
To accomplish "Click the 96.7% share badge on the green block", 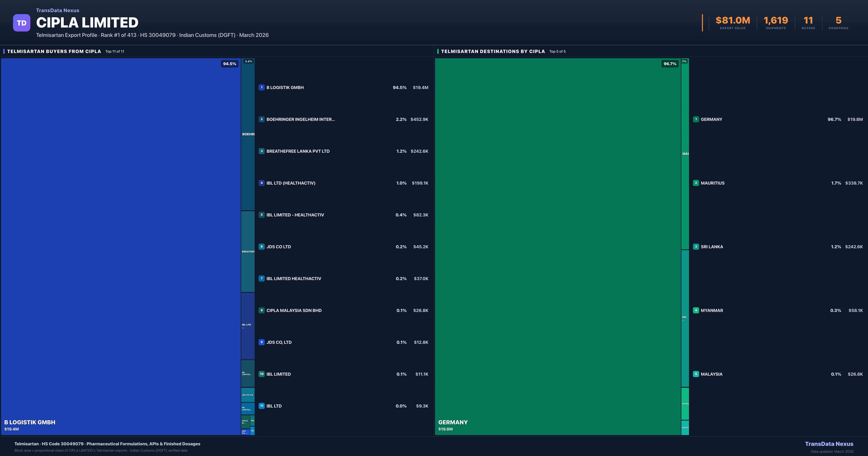I will pyautogui.click(x=670, y=64).
